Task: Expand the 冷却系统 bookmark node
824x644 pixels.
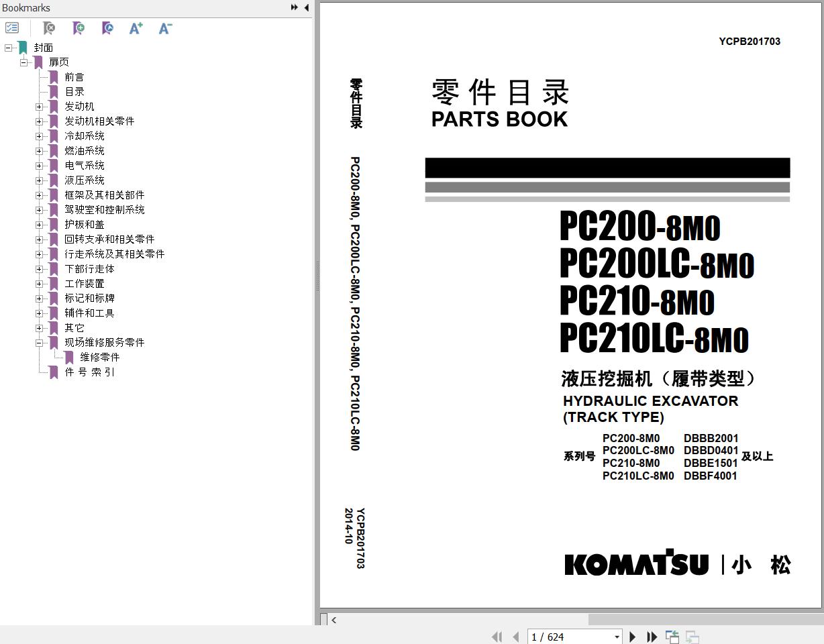Action: pyautogui.click(x=39, y=136)
